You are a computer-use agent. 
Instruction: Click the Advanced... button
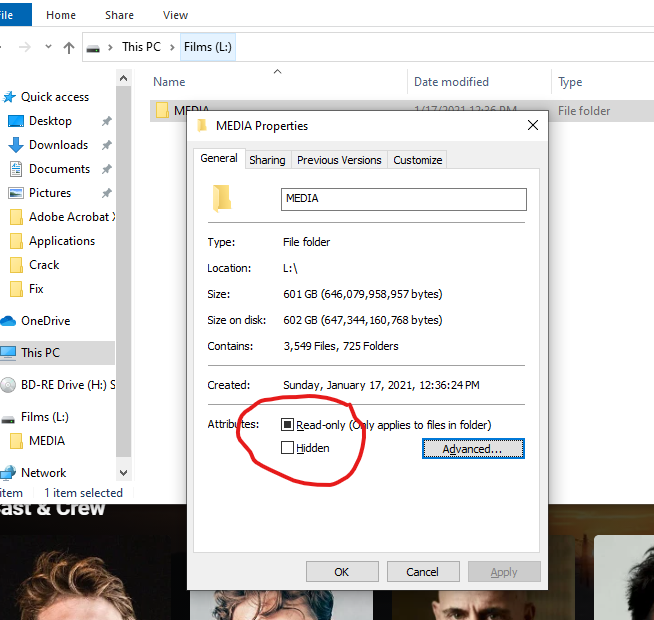pos(473,449)
